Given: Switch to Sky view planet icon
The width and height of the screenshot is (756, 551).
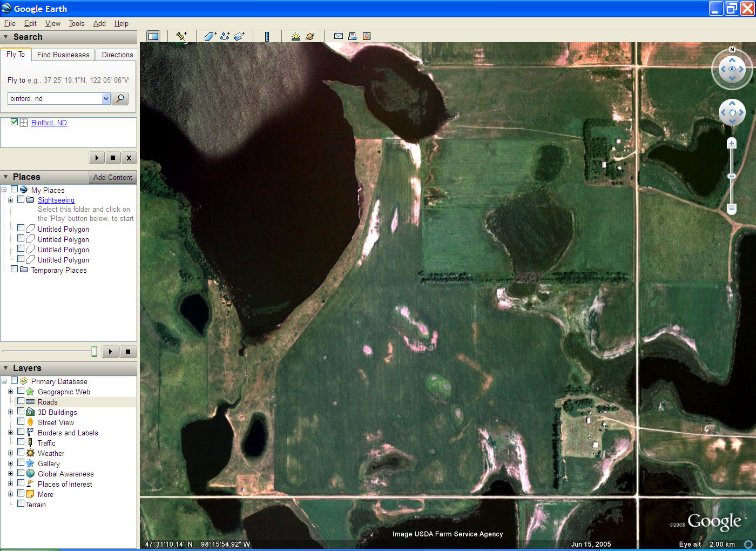Looking at the screenshot, I should (310, 36).
